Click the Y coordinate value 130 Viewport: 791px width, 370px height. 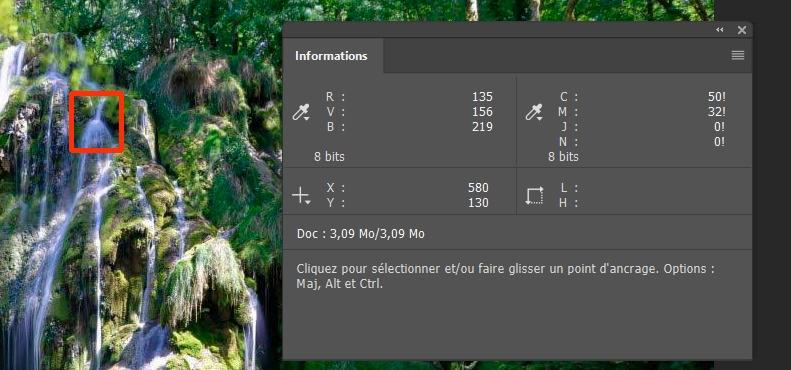[x=478, y=203]
